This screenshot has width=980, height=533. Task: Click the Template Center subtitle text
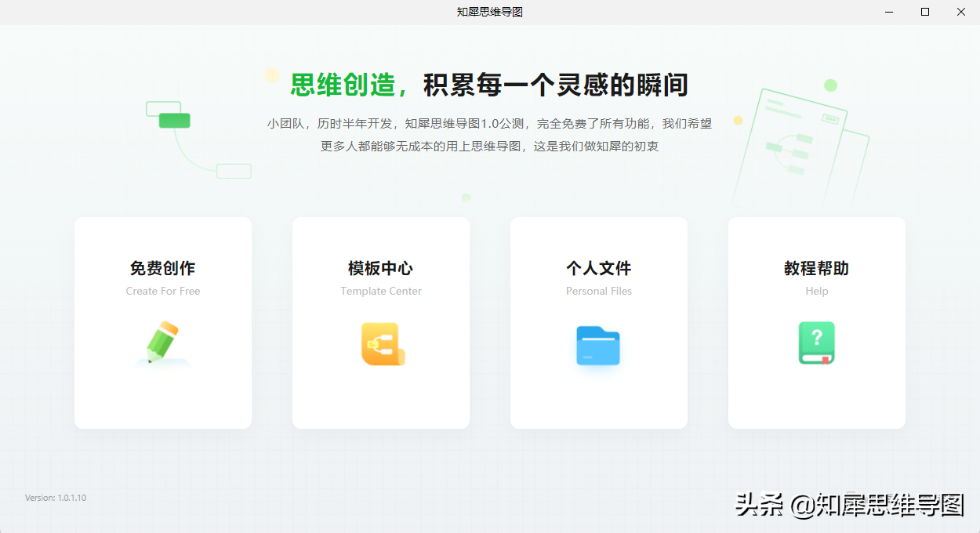(381, 291)
